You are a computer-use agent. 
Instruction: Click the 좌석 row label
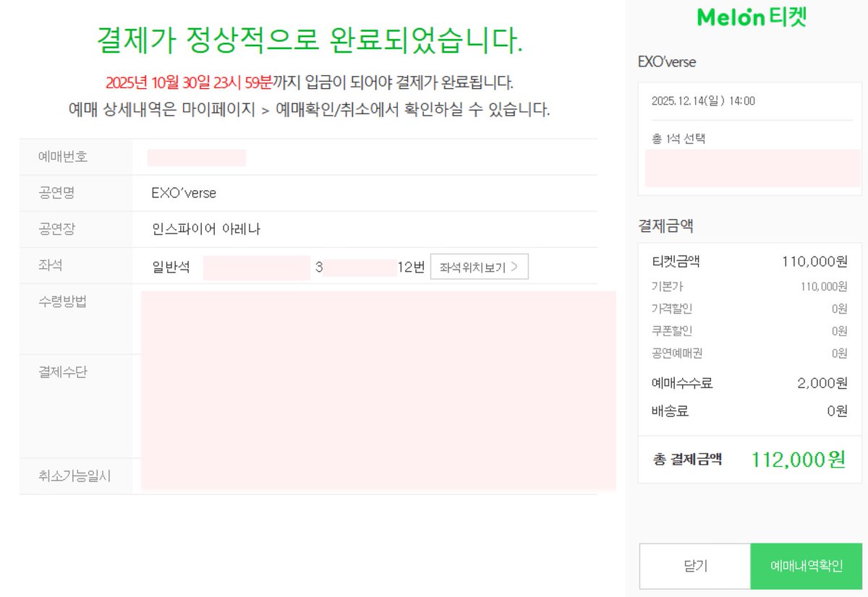point(51,265)
